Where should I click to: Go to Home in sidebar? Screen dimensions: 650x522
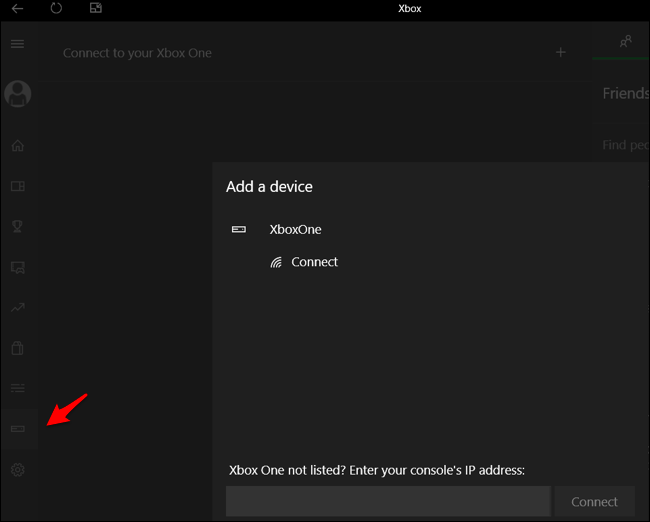pyautogui.click(x=17, y=146)
